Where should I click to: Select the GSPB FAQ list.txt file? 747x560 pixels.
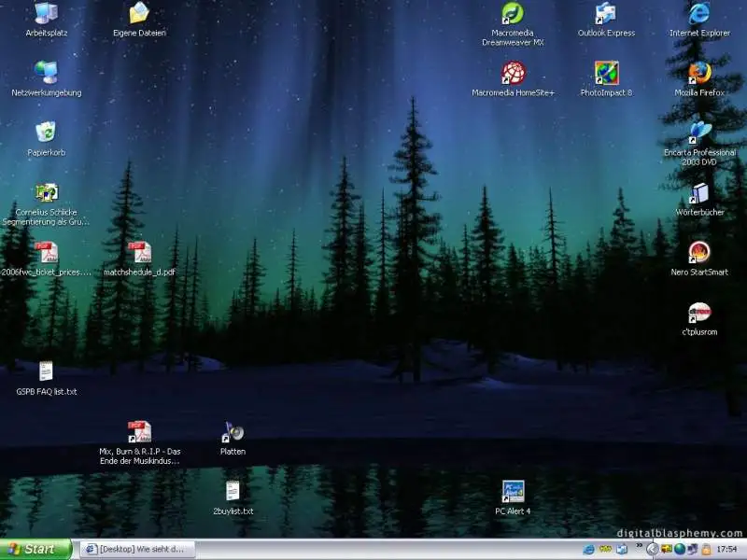pos(46,372)
